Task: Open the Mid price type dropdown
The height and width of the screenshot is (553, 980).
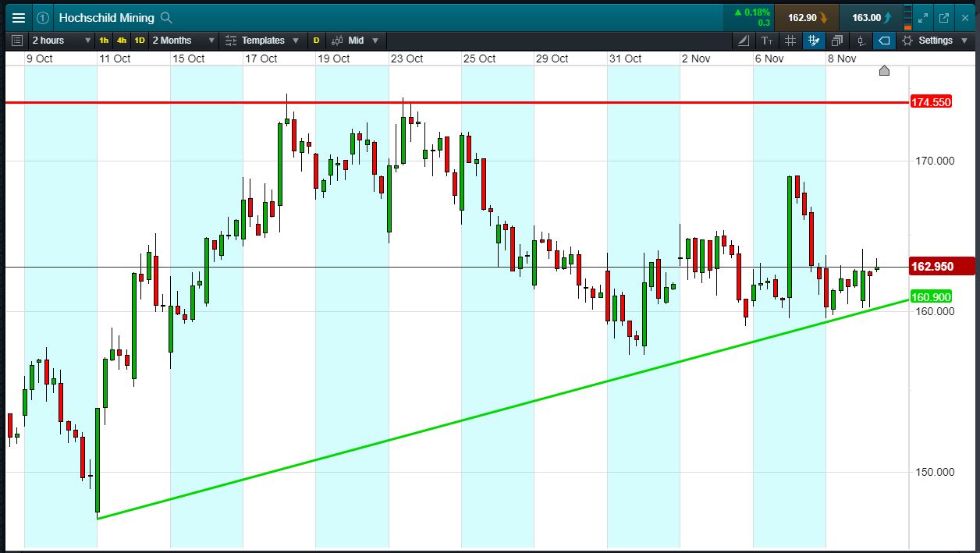Action: coord(356,41)
